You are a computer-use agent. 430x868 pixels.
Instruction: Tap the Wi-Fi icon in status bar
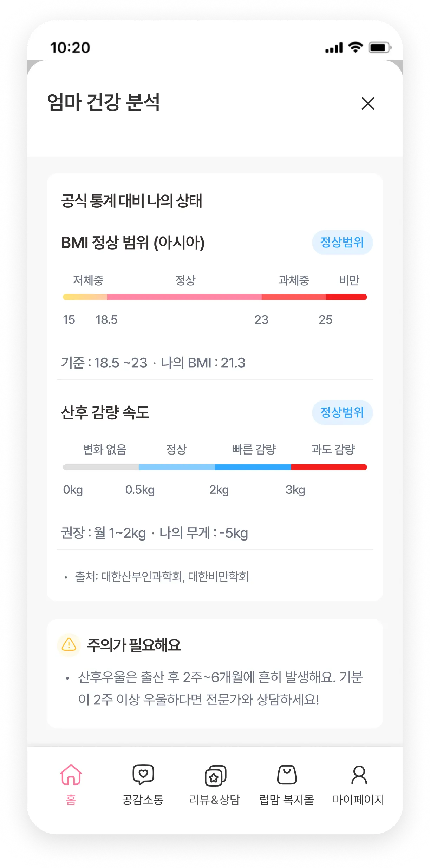[x=355, y=47]
